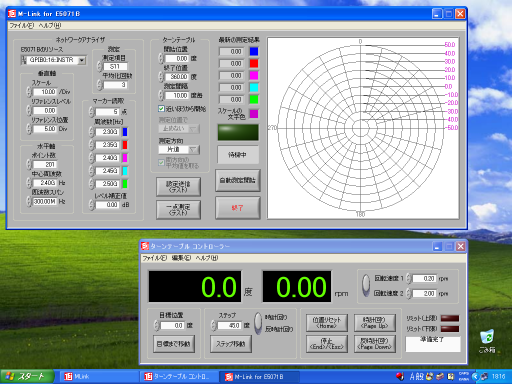Click the measurement interval 10.00 field
The width and height of the screenshot is (512, 384).
click(x=177, y=95)
